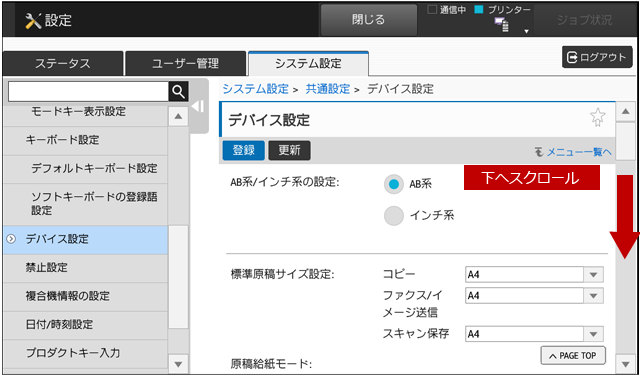Add Device Settings page to favorites star
Screen dimensions: 640x376
coord(598,118)
